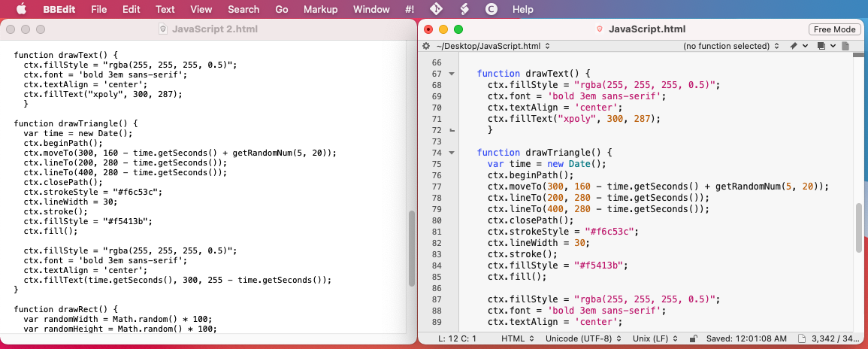Open the Unix (LF) line endings popup
868x349 pixels.
(657, 338)
